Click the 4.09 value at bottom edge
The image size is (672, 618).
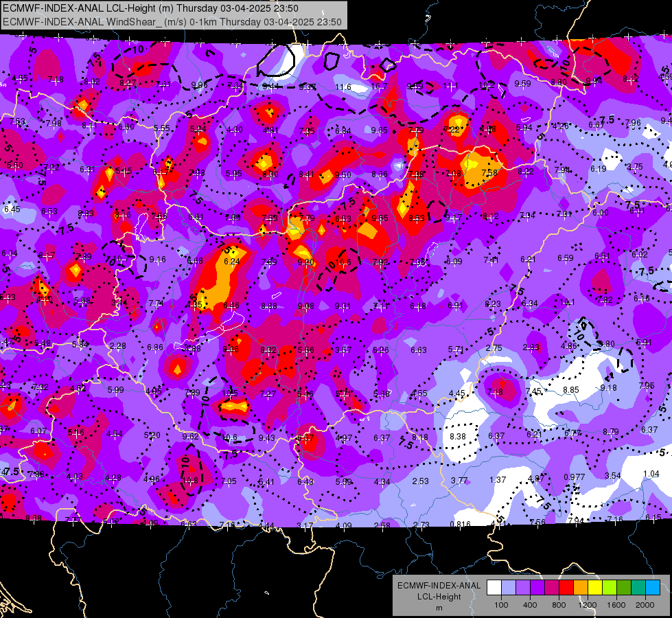pyautogui.click(x=344, y=525)
